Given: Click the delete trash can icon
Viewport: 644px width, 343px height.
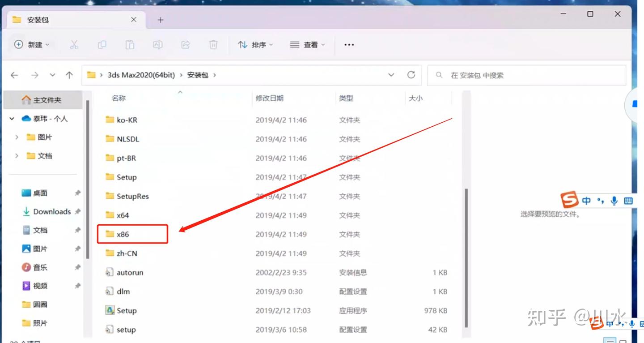Looking at the screenshot, I should tap(213, 44).
